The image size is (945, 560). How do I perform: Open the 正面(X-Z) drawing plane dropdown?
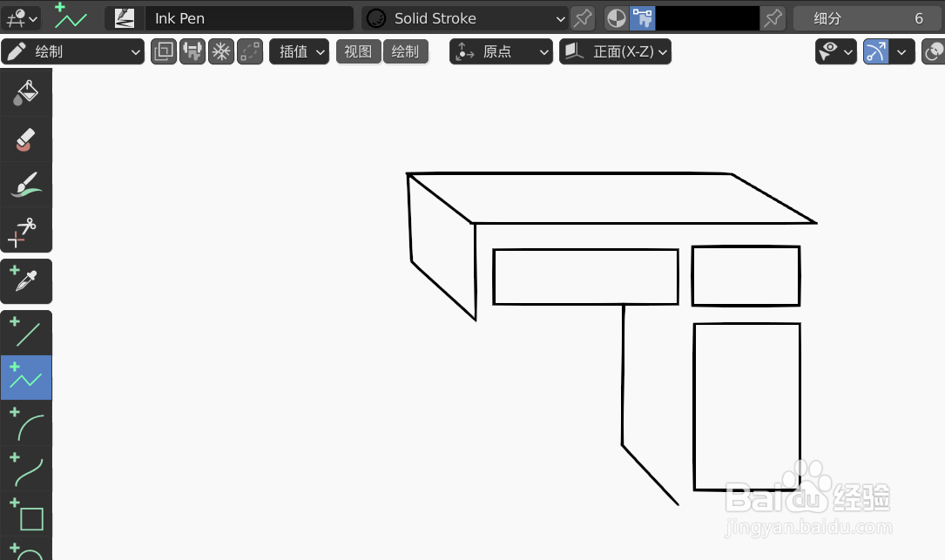pyautogui.click(x=615, y=52)
